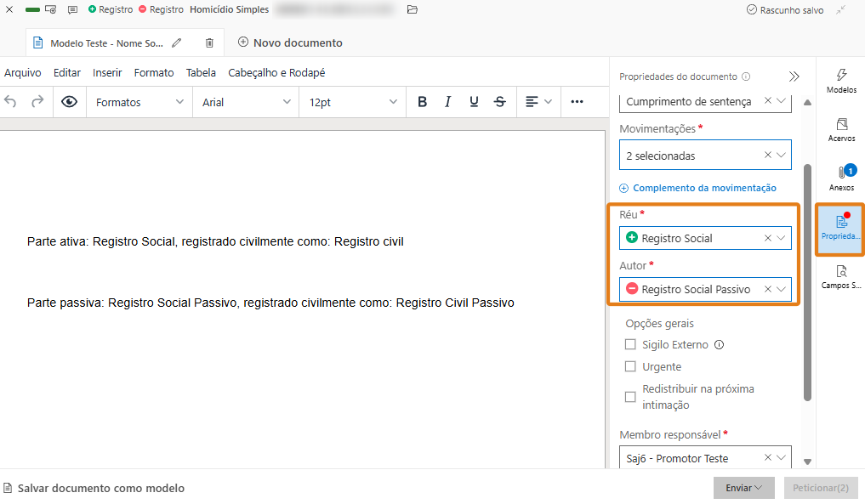Add a Complemento da movimentação
Screen dimensions: 865x504
(x=699, y=188)
